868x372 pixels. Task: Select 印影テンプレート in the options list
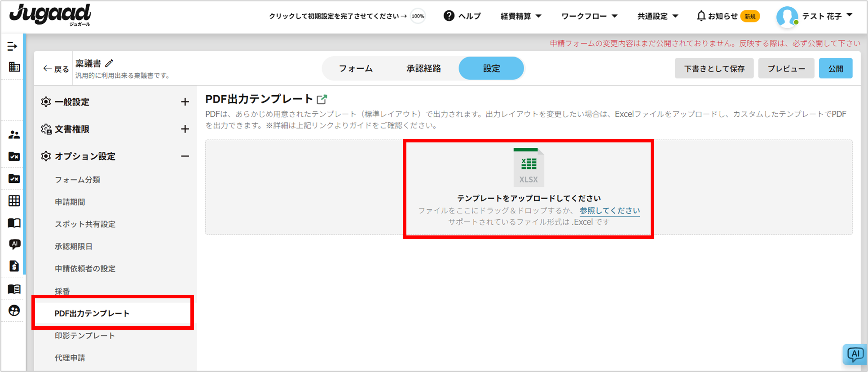85,336
